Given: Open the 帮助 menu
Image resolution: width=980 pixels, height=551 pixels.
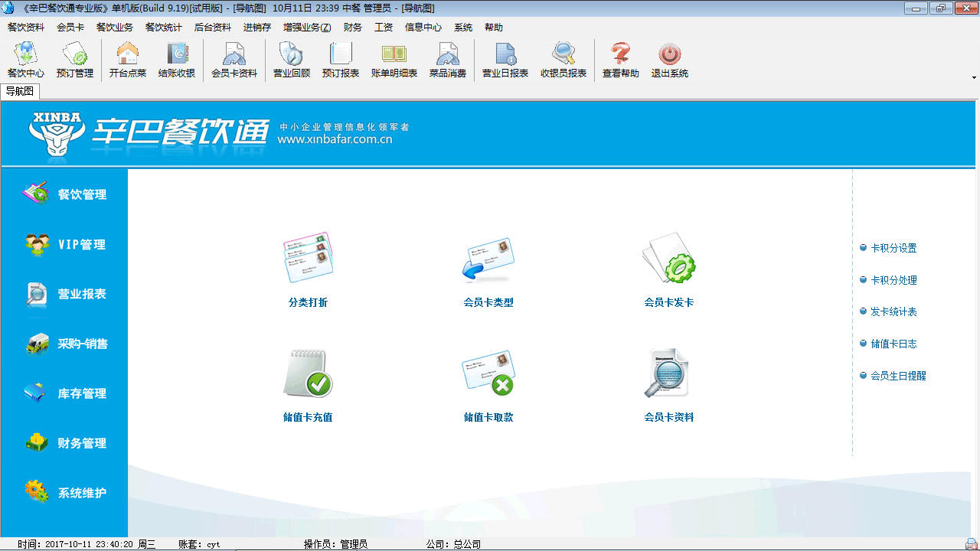Looking at the screenshot, I should pos(494,28).
